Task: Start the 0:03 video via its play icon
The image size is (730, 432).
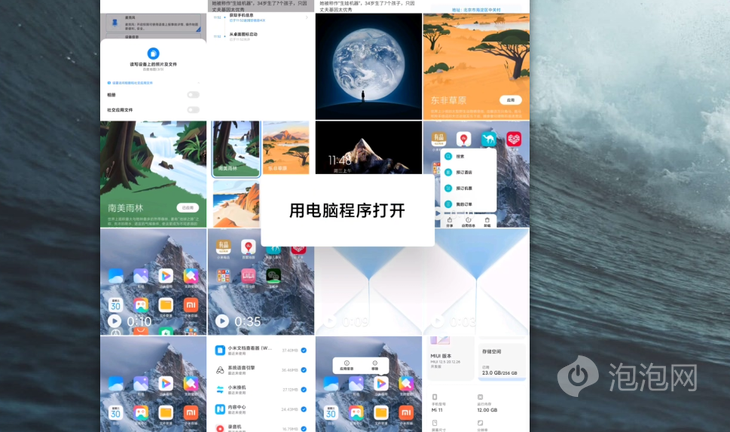Action: [x=439, y=321]
